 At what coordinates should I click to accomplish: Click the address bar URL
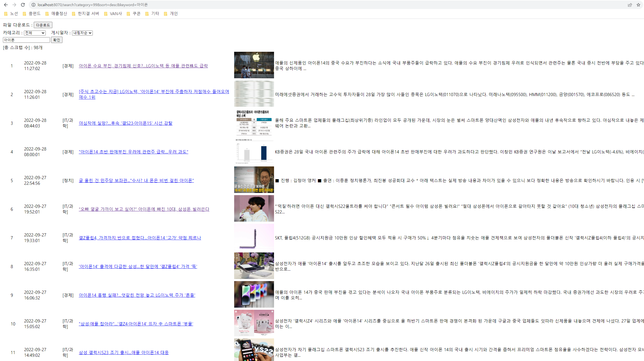pyautogui.click(x=93, y=5)
